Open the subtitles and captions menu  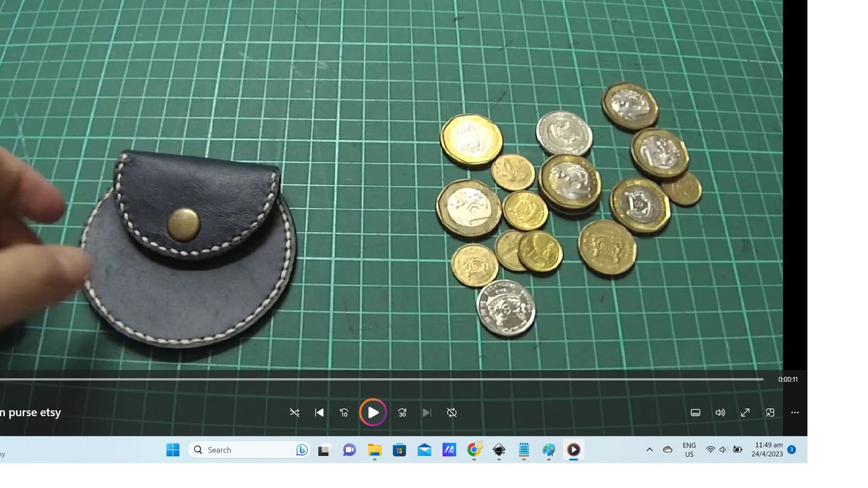(x=695, y=412)
